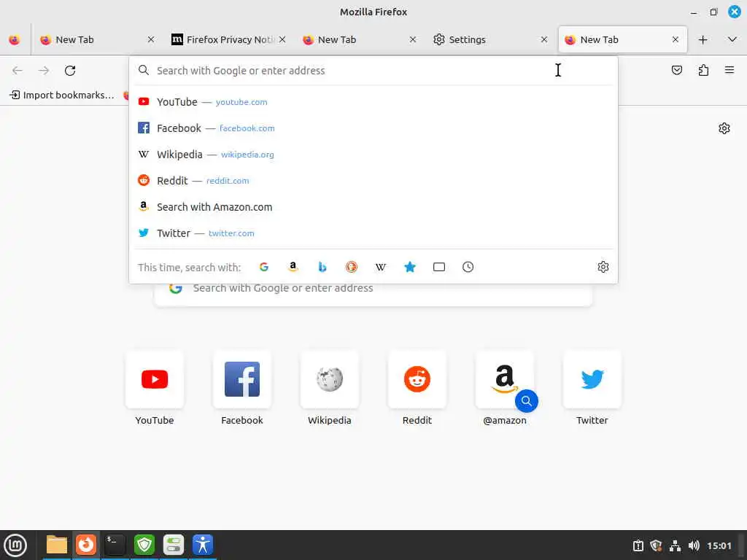Open the Save to Pocket button
The height and width of the screenshot is (560, 747).
tap(676, 71)
